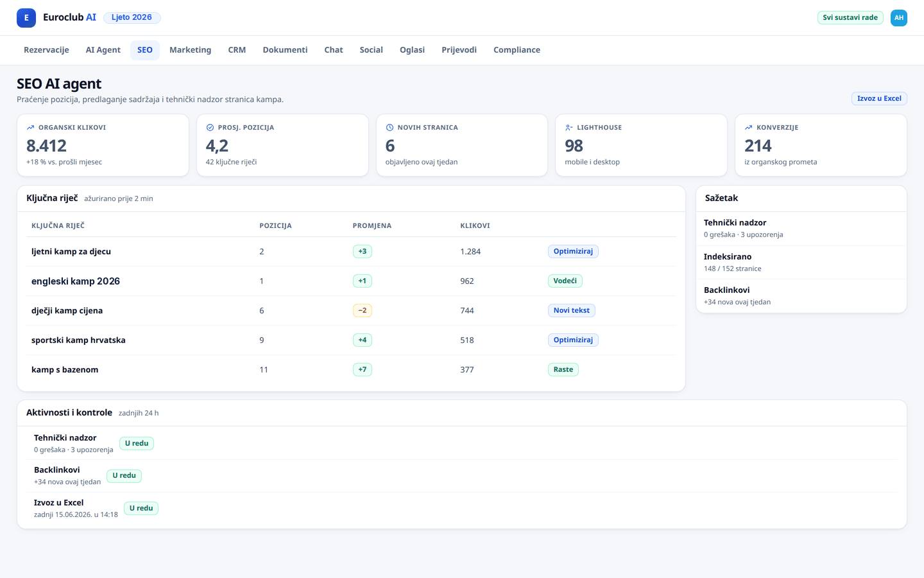This screenshot has width=924, height=578.
Task: Select keyword dječji kamp cijena
Action: pyautogui.click(x=67, y=311)
